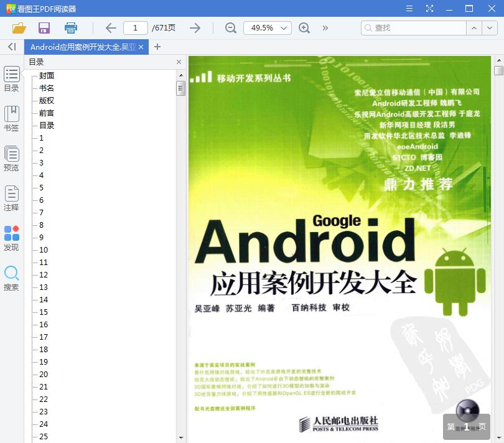Zoom in using the magnifier plus icon
Image resolution: width=504 pixels, height=443 pixels.
(304, 28)
